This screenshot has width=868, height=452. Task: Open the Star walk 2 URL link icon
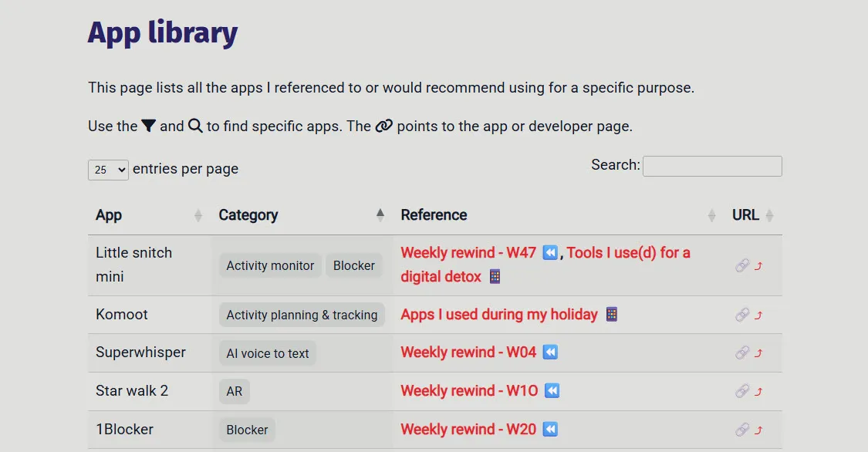(742, 391)
